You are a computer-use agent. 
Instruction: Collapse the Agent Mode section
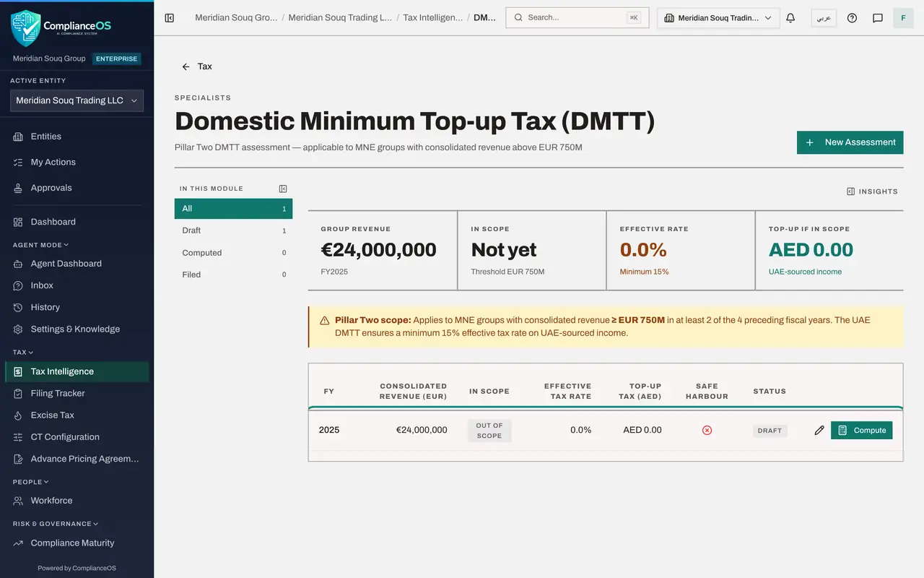[x=40, y=245]
